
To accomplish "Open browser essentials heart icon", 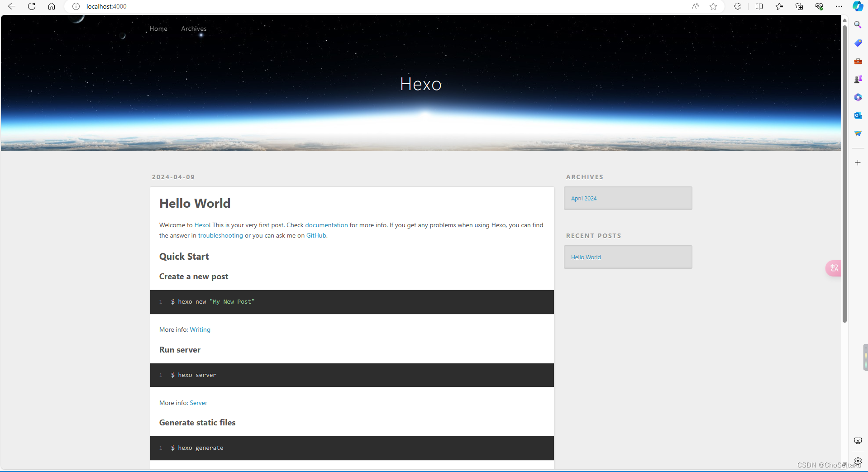I will pos(819,6).
